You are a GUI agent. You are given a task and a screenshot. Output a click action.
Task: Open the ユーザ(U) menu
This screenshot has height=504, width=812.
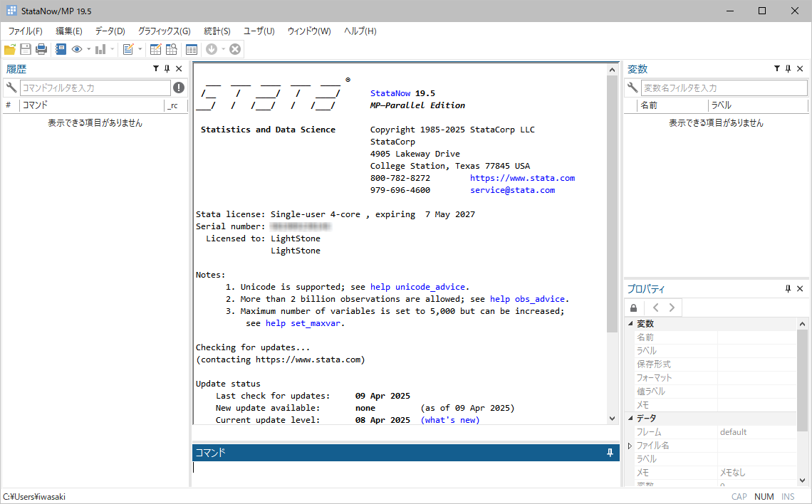(x=259, y=31)
